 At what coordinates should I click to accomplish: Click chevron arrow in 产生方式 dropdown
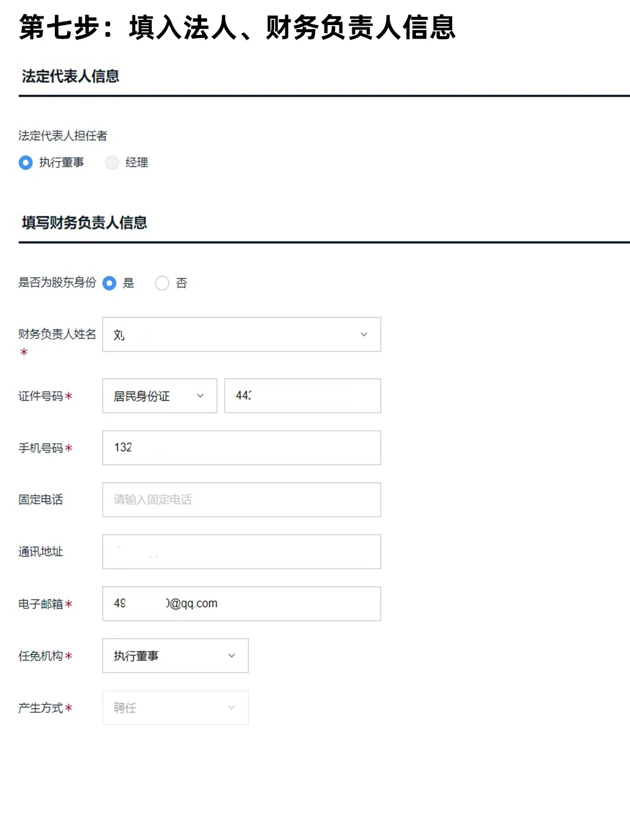[x=232, y=708]
